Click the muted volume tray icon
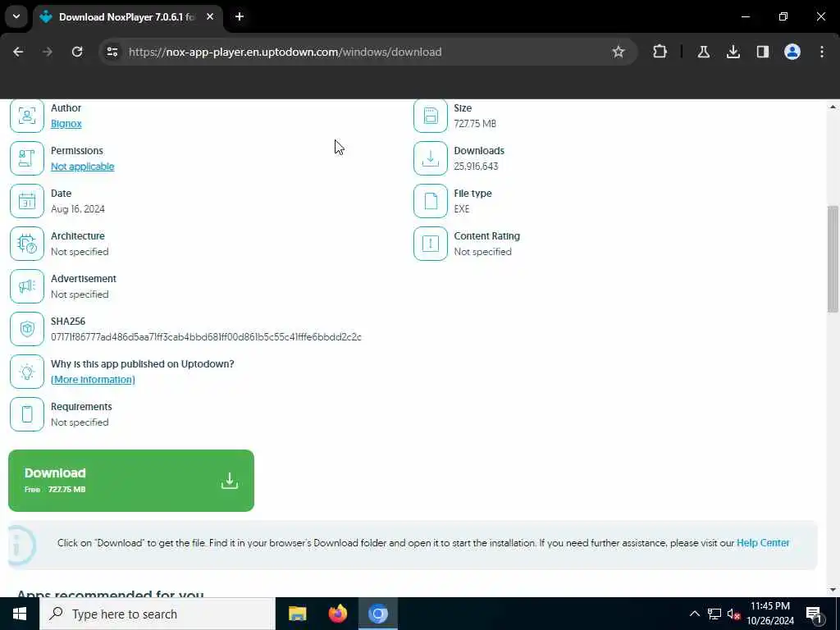This screenshot has height=630, width=840. 733,614
